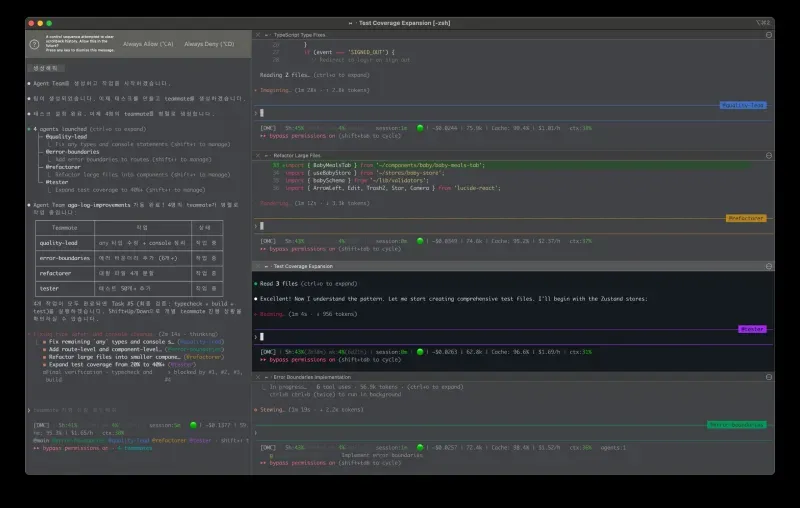This screenshot has height=508, width=800.
Task: Click the orange @refactorer badge
Action: (x=745, y=217)
